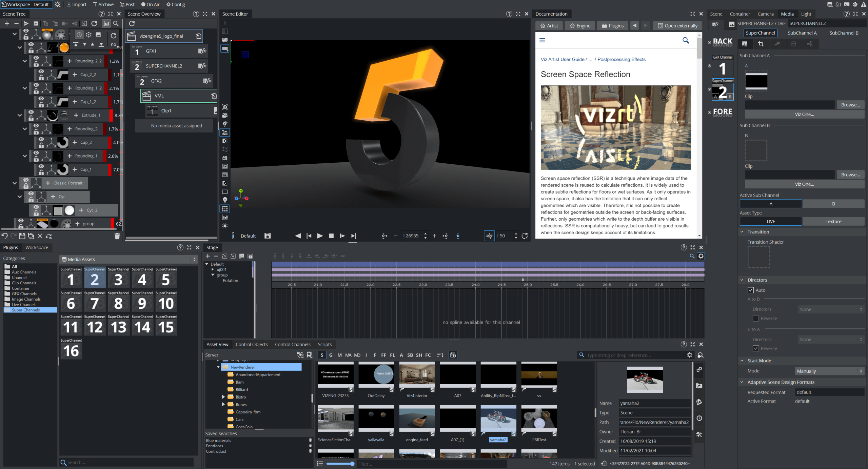Switch to the Control Objects tab
Image resolution: width=868 pixels, height=469 pixels.
pyautogui.click(x=252, y=344)
